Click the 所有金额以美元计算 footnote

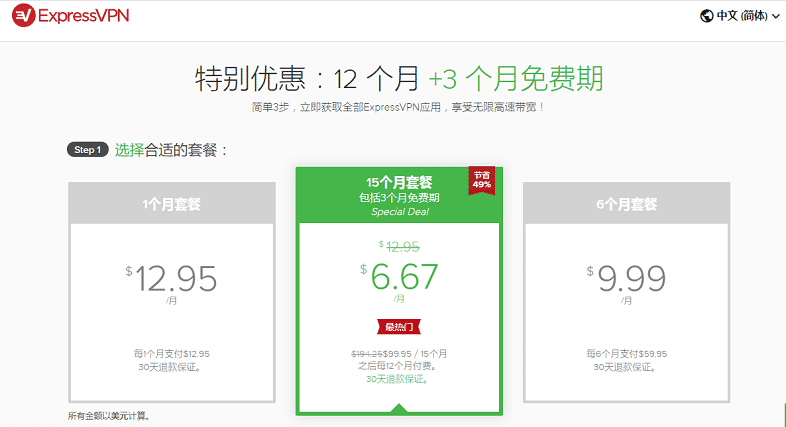116,415
